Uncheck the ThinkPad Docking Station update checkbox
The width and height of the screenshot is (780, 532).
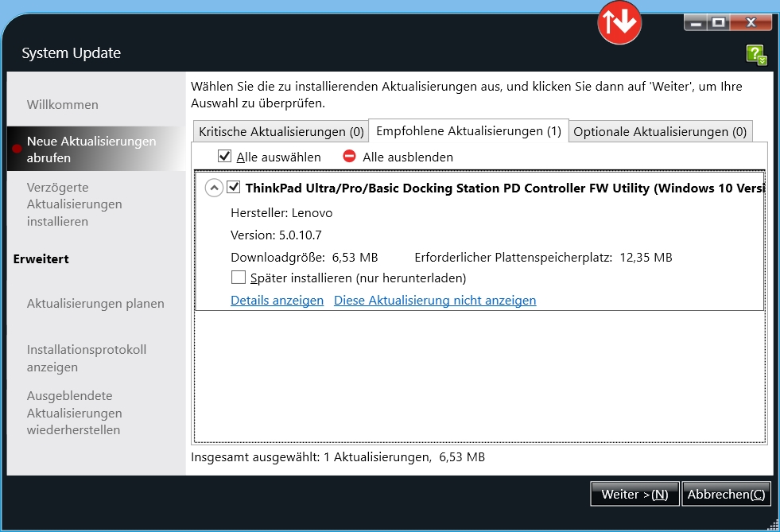tap(233, 187)
